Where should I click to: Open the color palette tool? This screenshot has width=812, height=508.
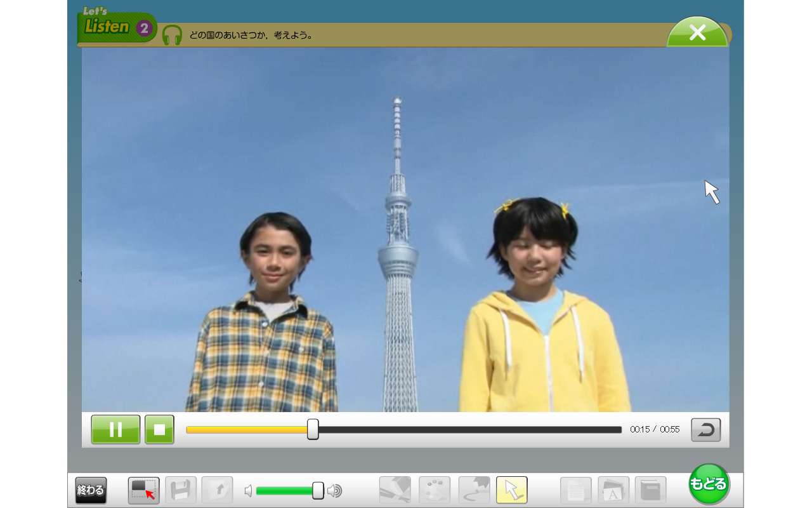(x=435, y=490)
